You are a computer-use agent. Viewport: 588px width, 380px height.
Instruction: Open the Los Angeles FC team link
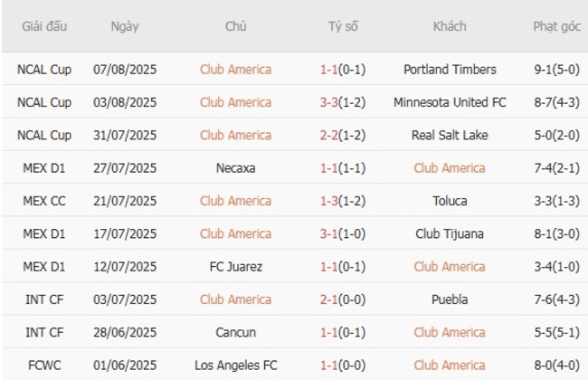click(x=235, y=366)
